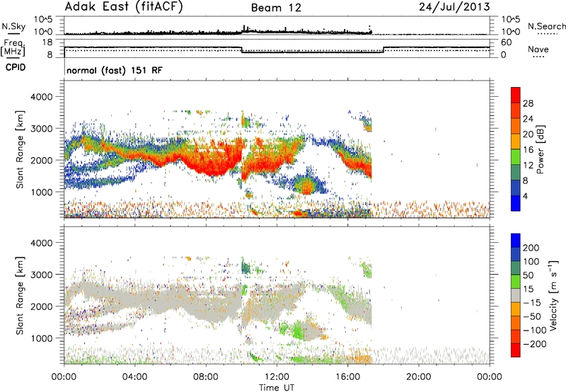This screenshot has width=566, height=392.
Task: Click the '28' power colorbar label
Action: (528, 103)
